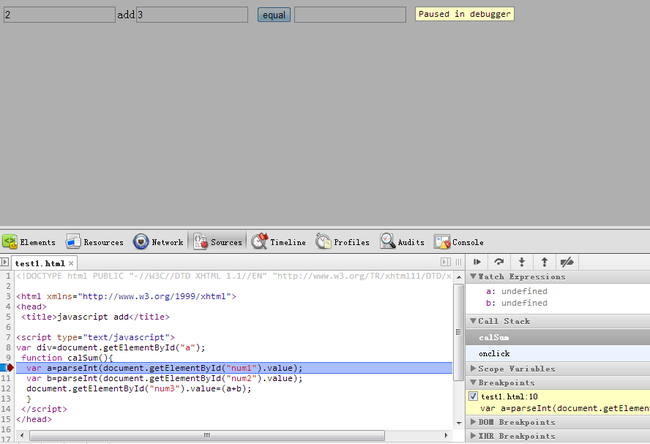Screen dimensions: 650x444
Task: Click line number 11 in gutter
Action: (x=6, y=378)
